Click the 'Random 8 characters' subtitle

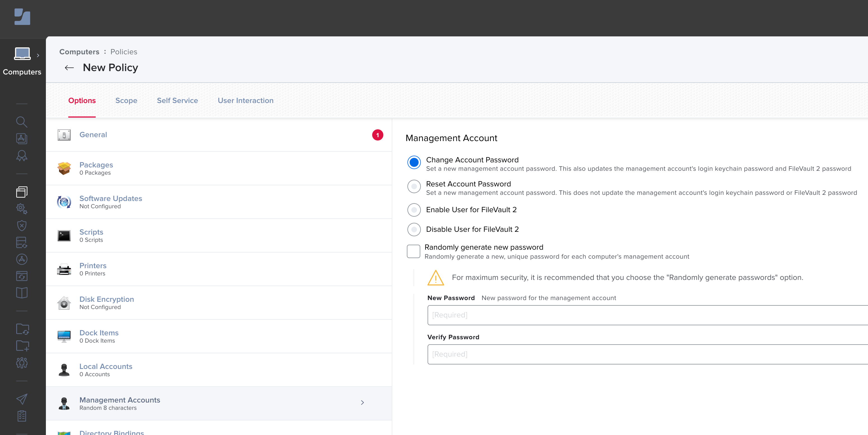click(x=108, y=408)
